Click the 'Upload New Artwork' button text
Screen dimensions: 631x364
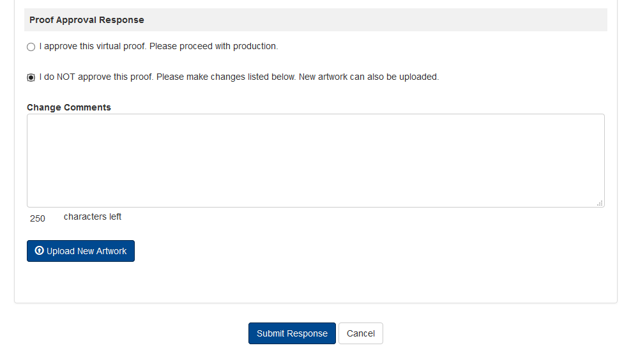point(87,251)
